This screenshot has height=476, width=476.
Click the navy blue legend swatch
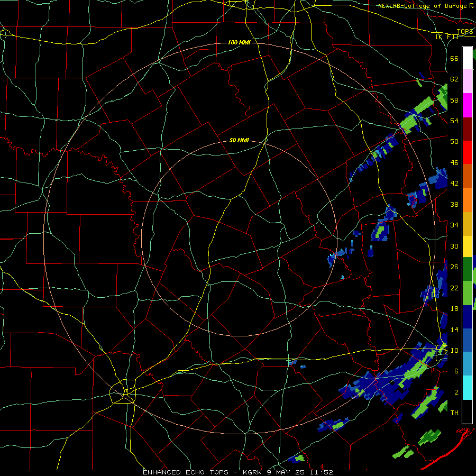click(x=467, y=317)
